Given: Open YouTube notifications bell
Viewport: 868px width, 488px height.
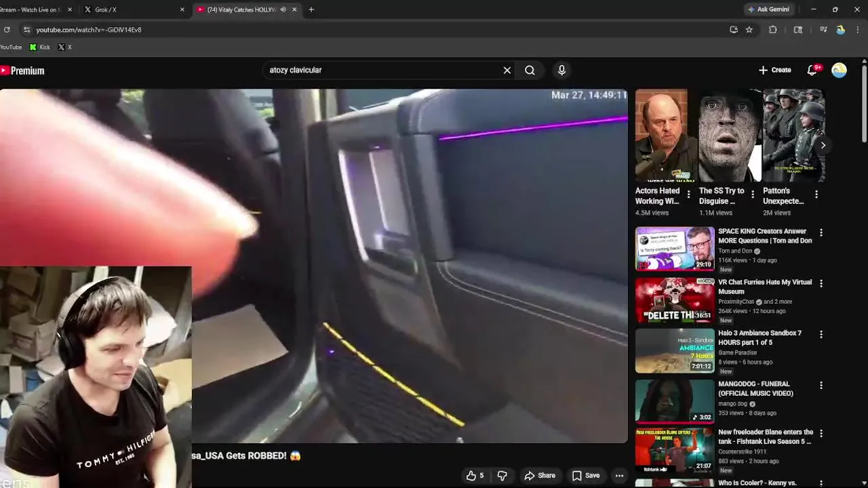Looking at the screenshot, I should pyautogui.click(x=812, y=70).
